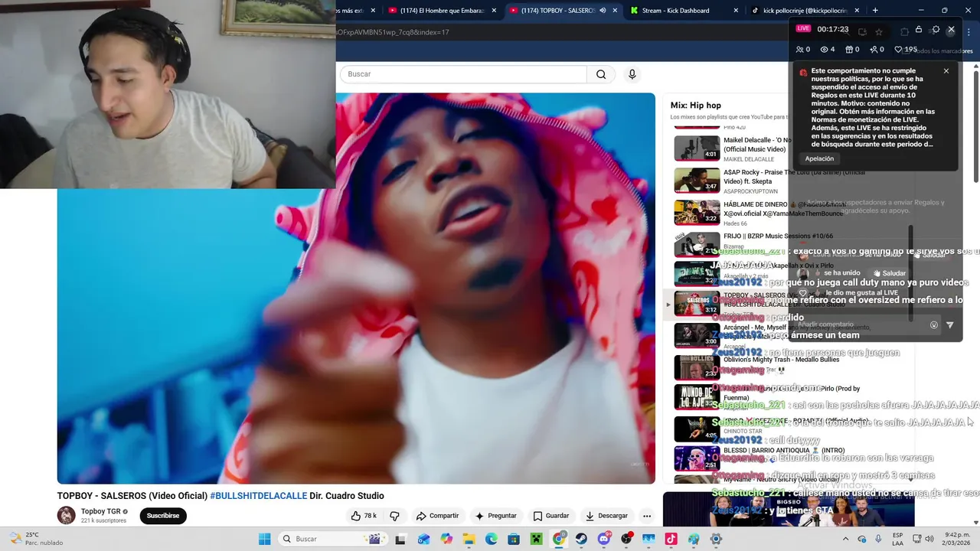
Task: Open settings gear in the LIVE overlay
Action: (x=936, y=30)
